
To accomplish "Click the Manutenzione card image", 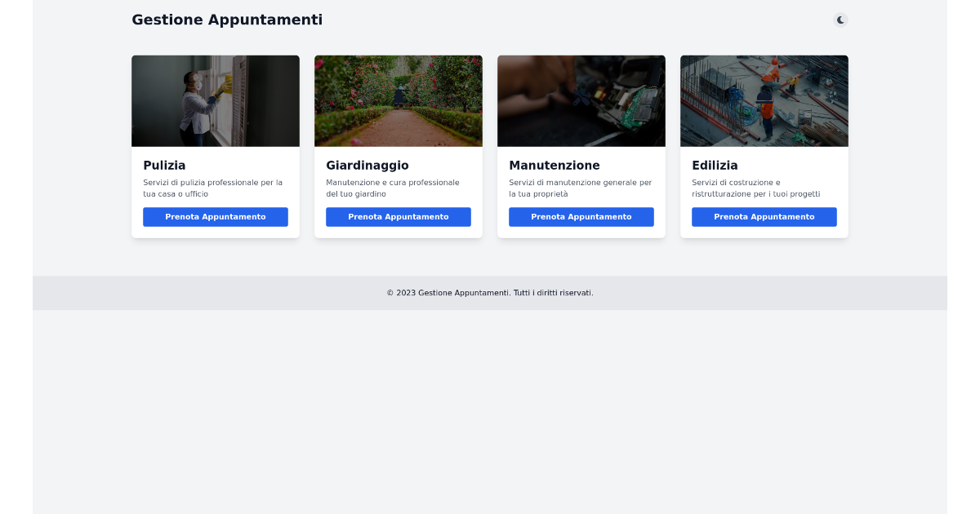I will 581,100.
